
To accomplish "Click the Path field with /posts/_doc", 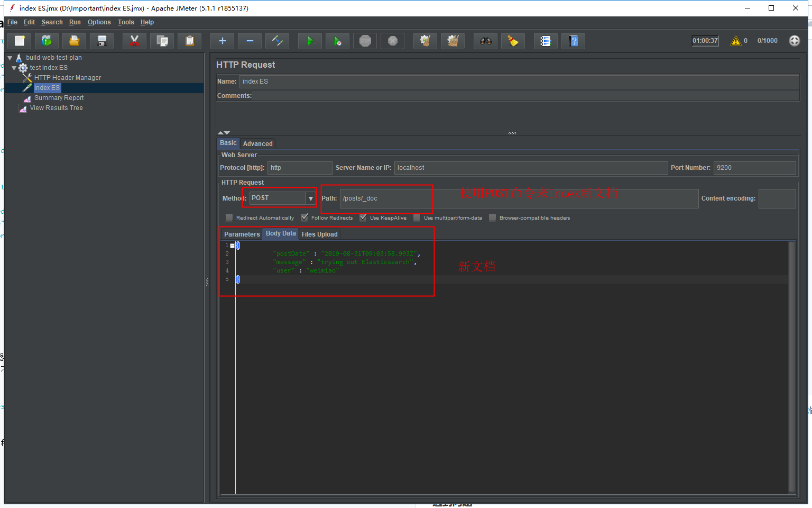I will pyautogui.click(x=519, y=198).
